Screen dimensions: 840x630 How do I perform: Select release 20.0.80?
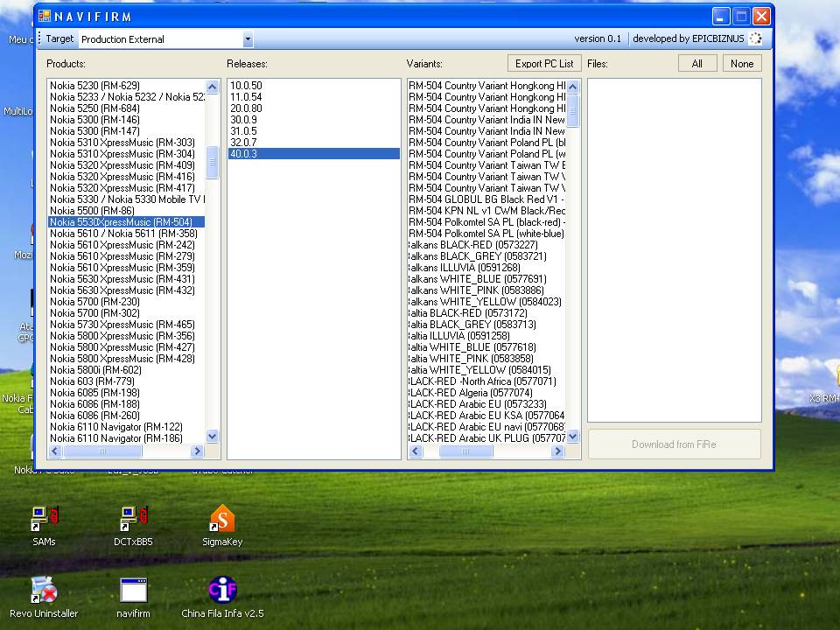[314, 108]
